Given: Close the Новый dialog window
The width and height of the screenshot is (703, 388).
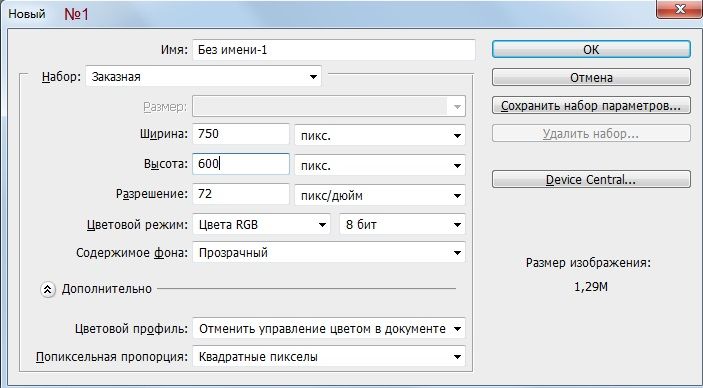Looking at the screenshot, I should (x=680, y=8).
